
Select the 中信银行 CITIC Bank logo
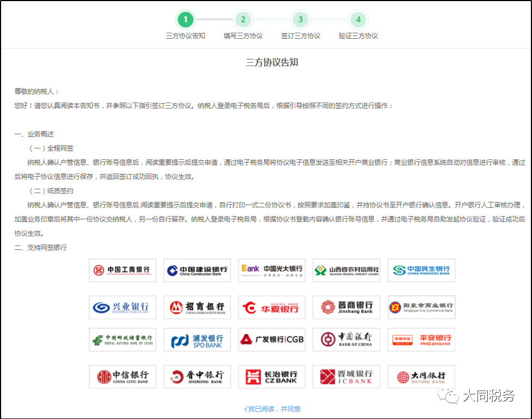(x=122, y=376)
